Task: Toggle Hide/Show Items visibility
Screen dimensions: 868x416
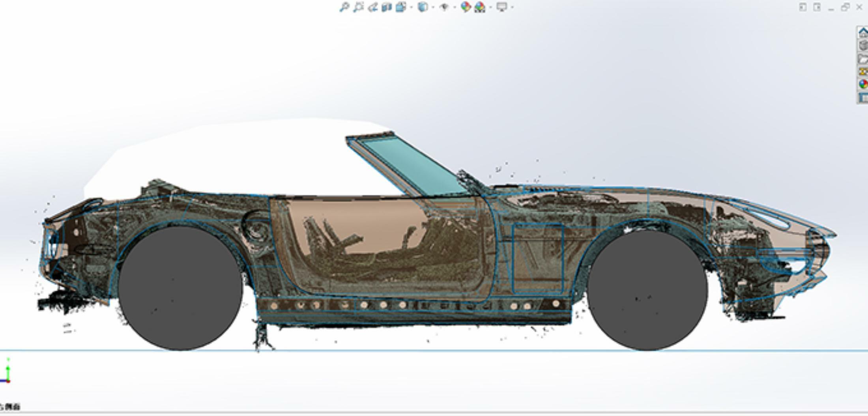Action: tap(444, 7)
